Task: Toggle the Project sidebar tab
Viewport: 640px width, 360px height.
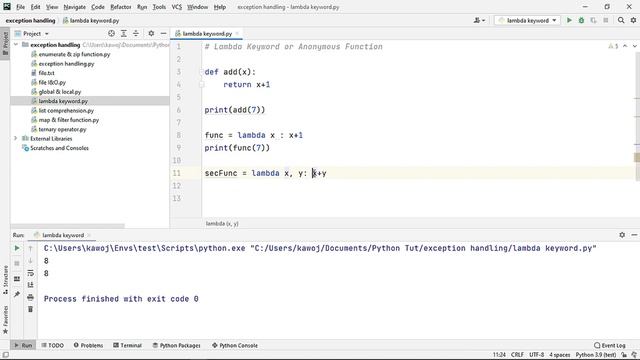Action: (x=5, y=43)
